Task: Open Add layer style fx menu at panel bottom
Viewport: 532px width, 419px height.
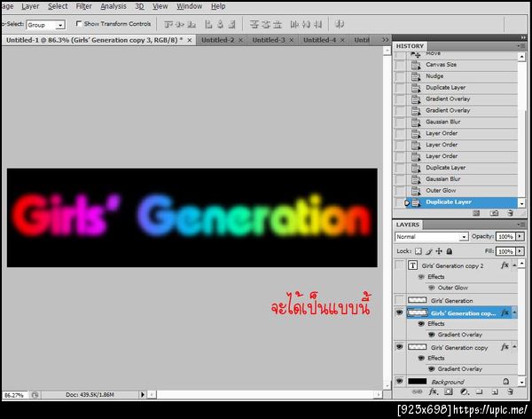Action: [433, 391]
